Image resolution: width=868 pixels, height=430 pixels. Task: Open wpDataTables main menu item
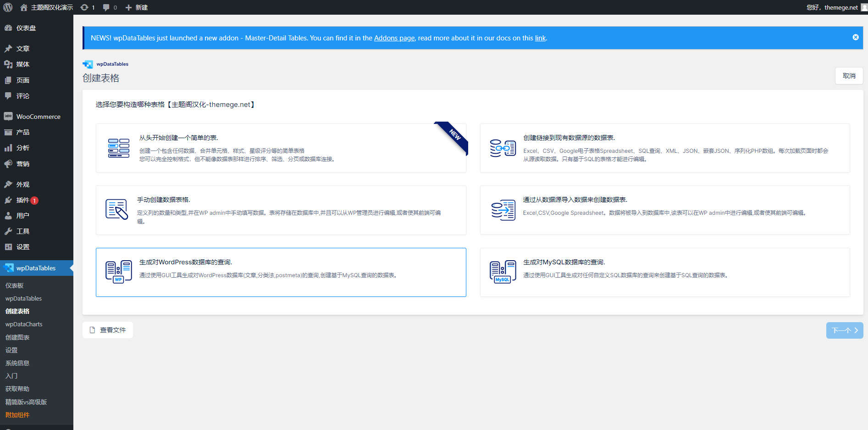click(x=37, y=268)
